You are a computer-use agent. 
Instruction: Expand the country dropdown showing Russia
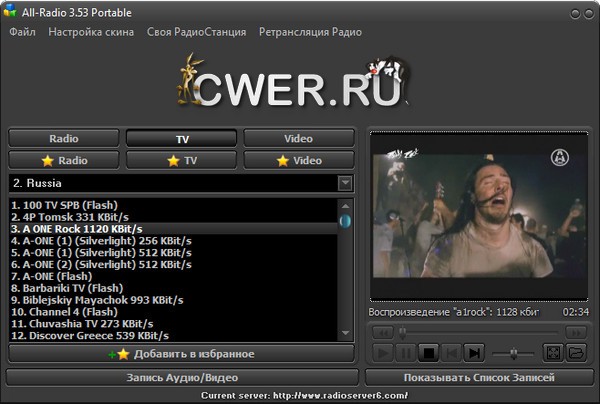pos(345,183)
